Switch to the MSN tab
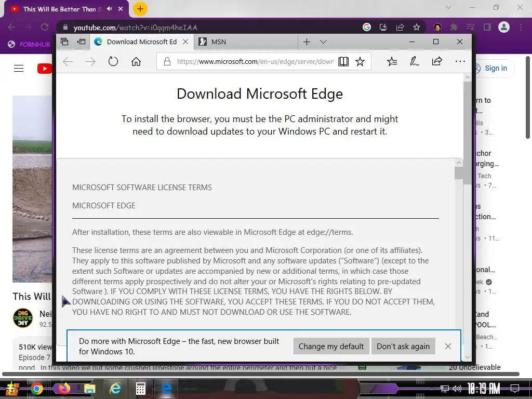 tap(246, 42)
